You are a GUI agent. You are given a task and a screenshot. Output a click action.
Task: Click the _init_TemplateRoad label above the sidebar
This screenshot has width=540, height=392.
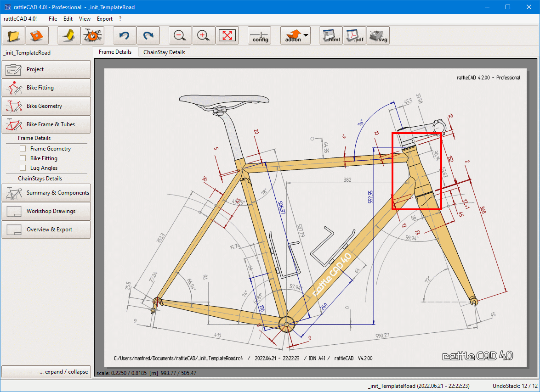click(x=27, y=53)
